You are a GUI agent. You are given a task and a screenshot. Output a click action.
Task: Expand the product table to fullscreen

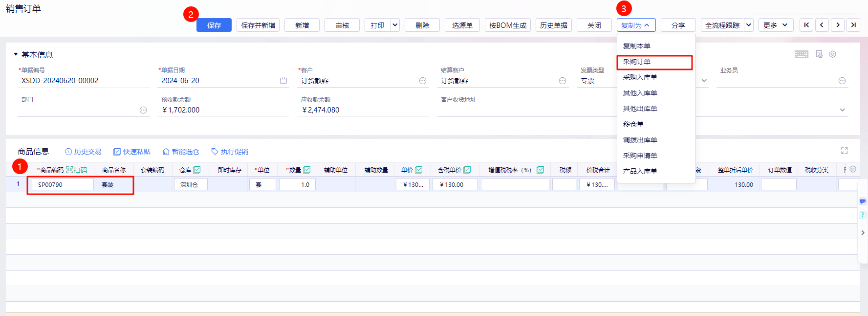(844, 151)
